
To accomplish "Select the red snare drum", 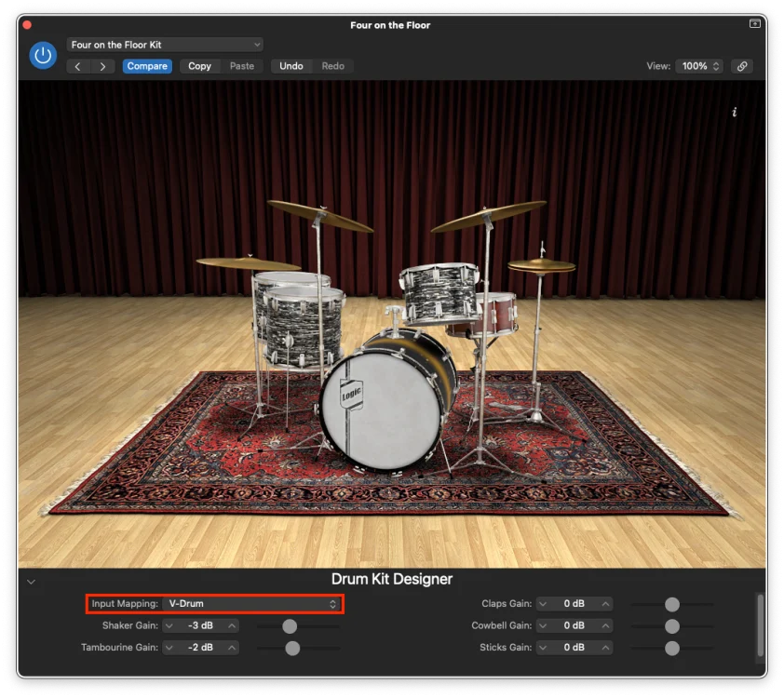I will pyautogui.click(x=500, y=313).
